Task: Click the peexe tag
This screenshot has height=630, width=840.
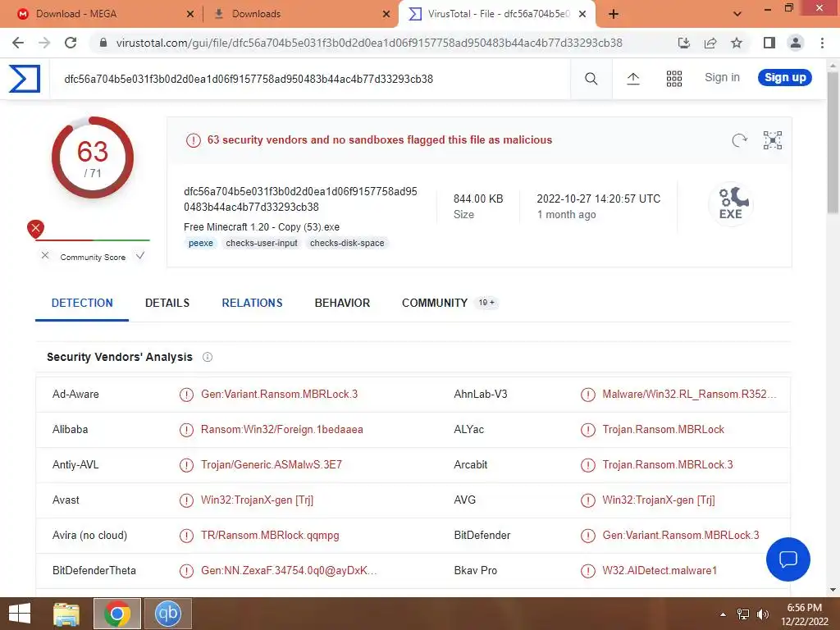Action: click(201, 243)
